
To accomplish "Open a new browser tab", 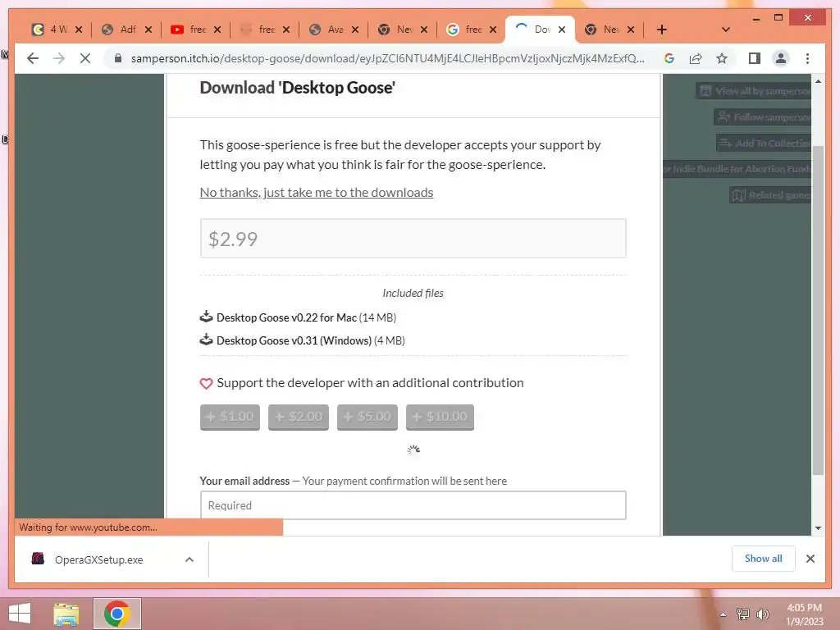I will [662, 30].
